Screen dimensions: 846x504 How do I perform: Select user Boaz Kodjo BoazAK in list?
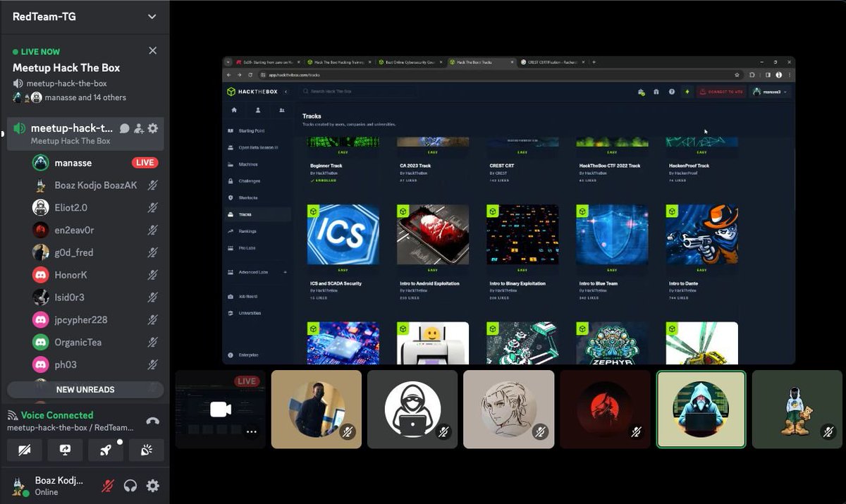[94, 185]
